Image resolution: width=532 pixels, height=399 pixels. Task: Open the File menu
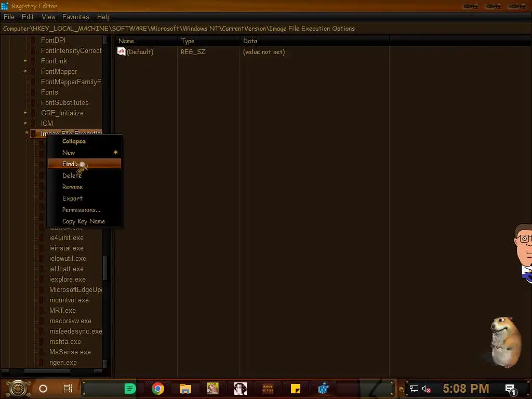(9, 17)
